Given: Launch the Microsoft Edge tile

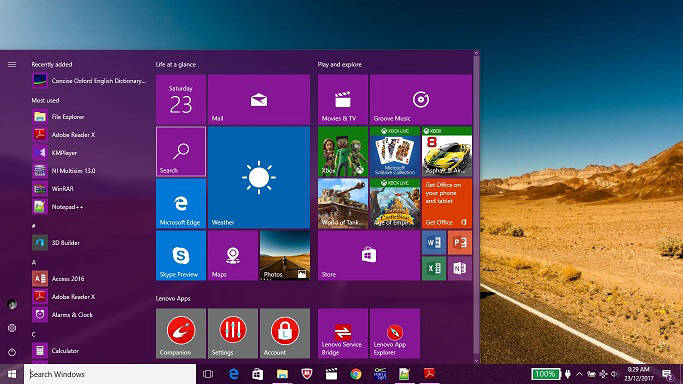Looking at the screenshot, I should click(181, 203).
